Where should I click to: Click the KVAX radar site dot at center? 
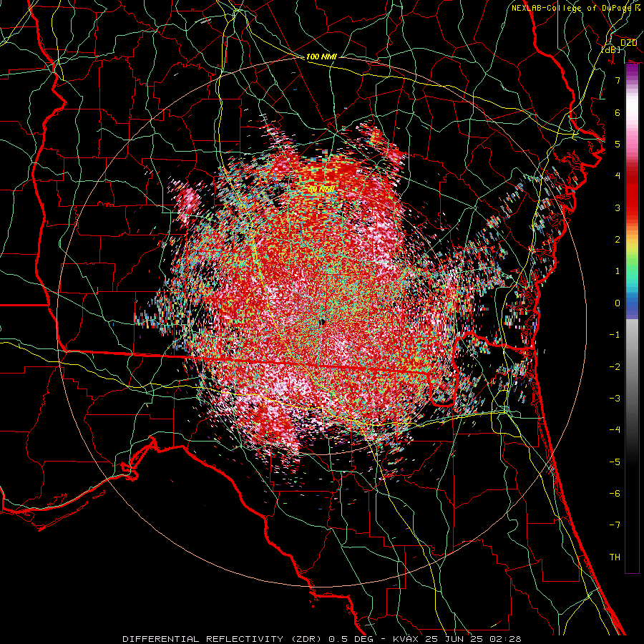point(323,323)
